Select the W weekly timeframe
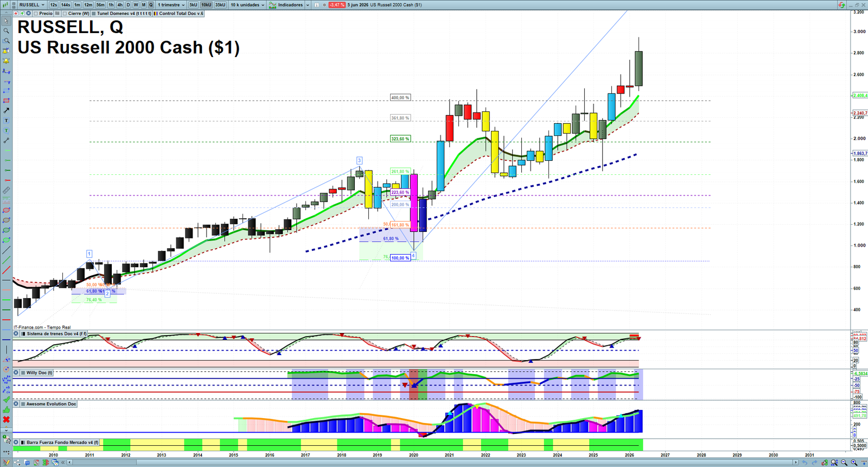 (136, 5)
